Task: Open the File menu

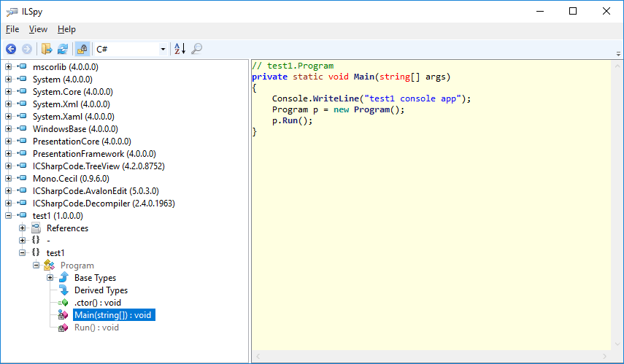Action: point(12,29)
